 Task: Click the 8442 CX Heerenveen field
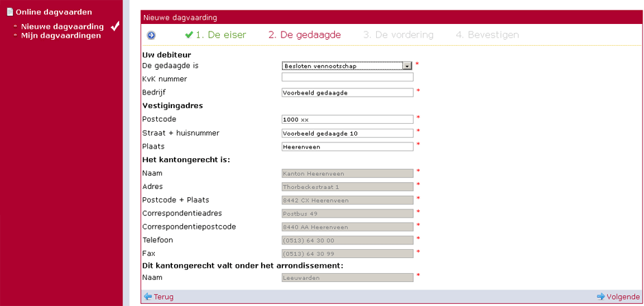[x=347, y=200]
